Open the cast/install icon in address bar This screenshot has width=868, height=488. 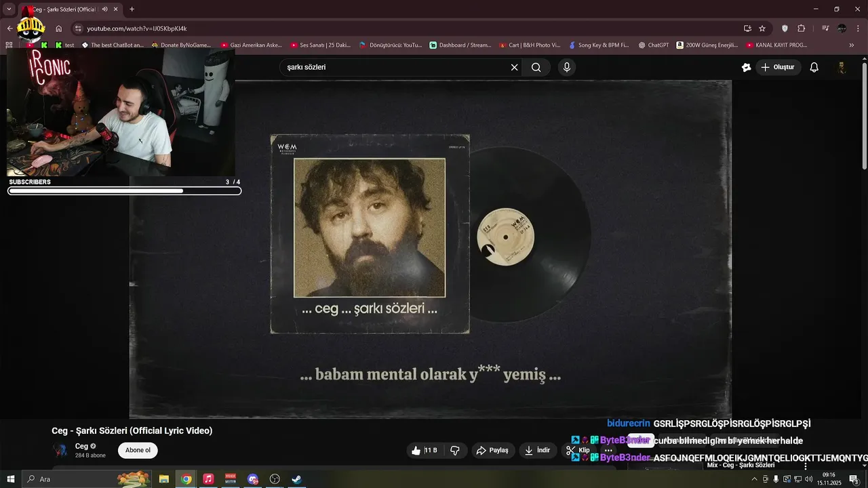[x=747, y=28]
